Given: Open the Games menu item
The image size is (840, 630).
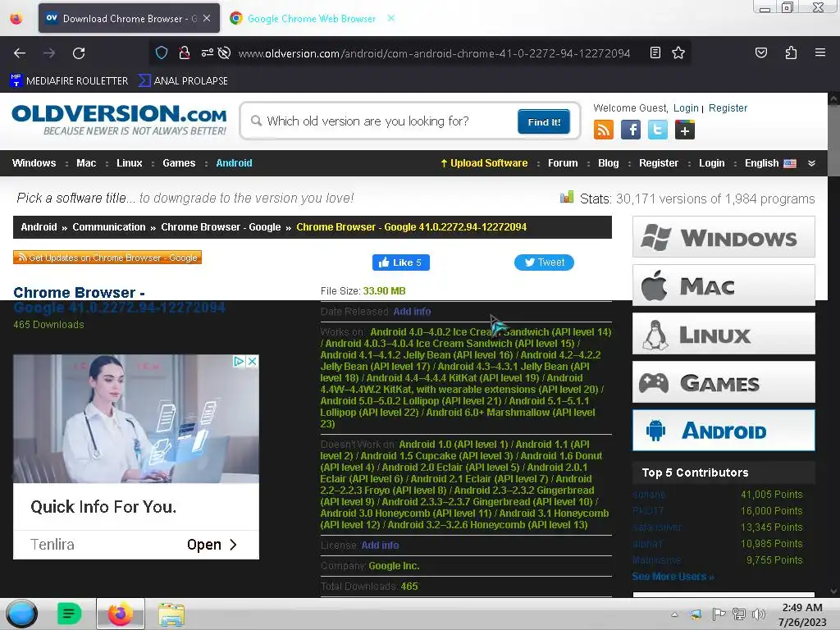Looking at the screenshot, I should 179,163.
